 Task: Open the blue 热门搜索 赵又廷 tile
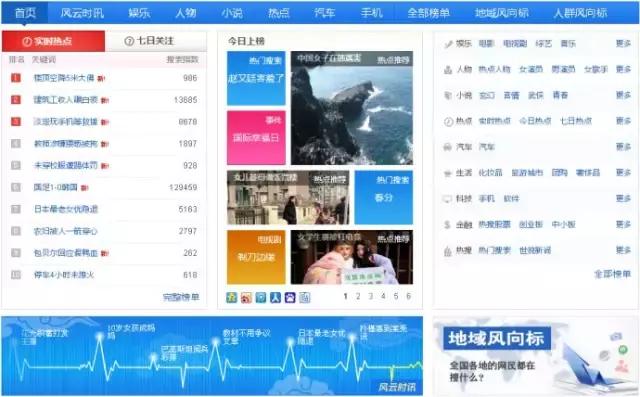point(256,78)
